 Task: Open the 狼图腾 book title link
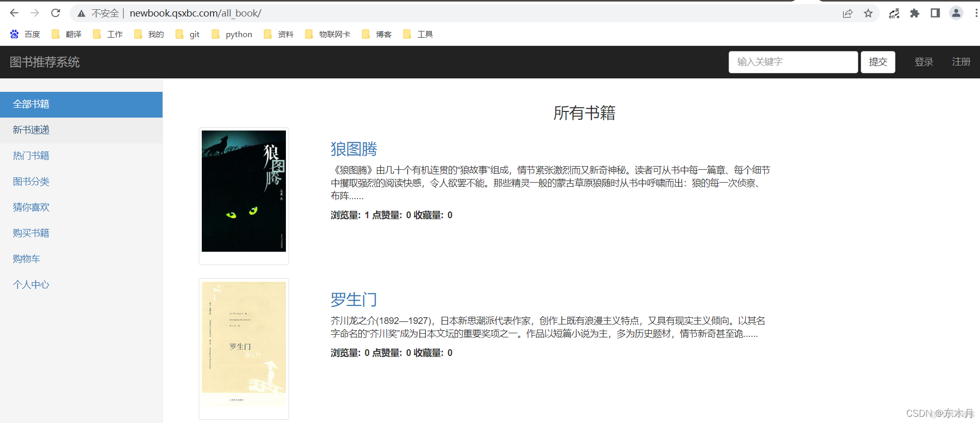click(x=354, y=149)
